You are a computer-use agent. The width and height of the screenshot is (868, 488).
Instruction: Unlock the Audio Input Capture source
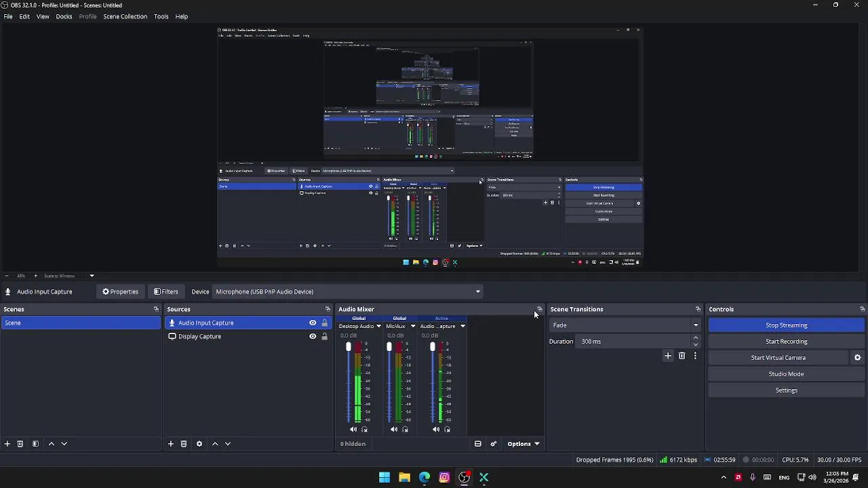pyautogui.click(x=324, y=323)
